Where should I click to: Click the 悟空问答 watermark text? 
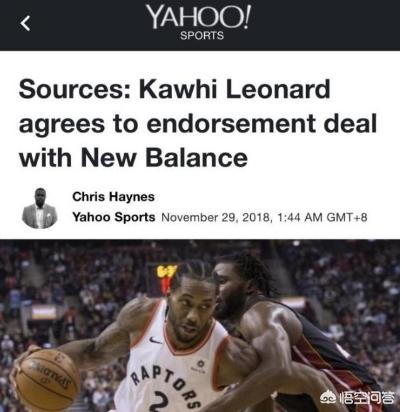pos(367,398)
